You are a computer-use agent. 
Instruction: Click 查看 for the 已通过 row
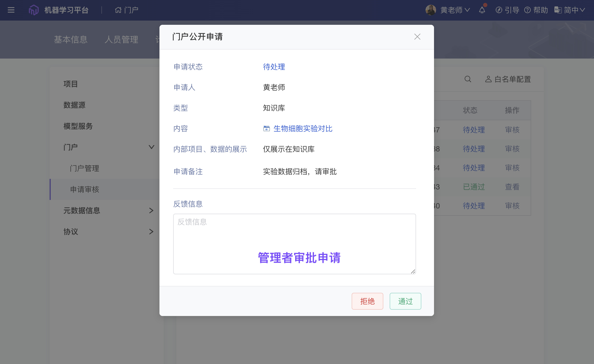tap(512, 187)
